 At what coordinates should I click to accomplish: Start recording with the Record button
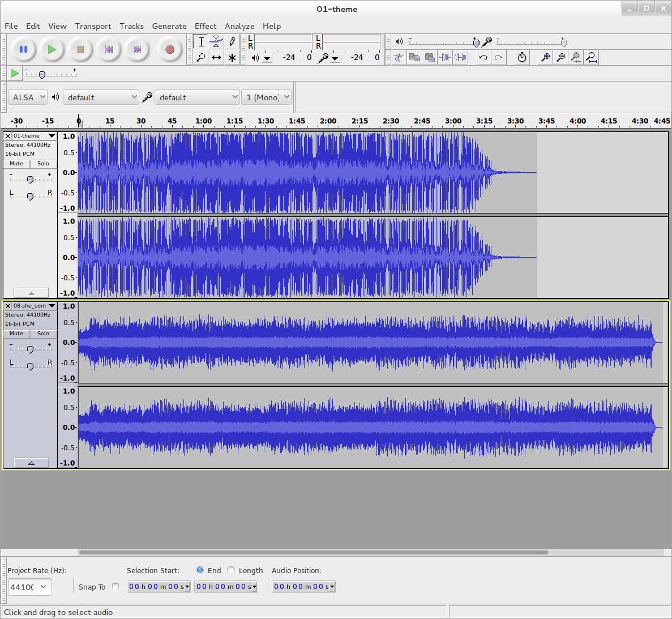170,49
